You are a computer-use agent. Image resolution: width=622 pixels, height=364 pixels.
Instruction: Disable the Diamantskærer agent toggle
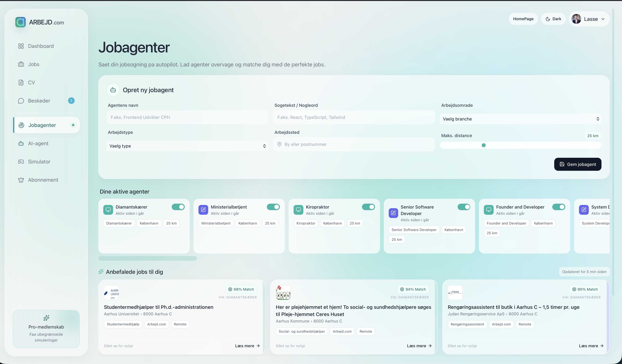click(x=178, y=207)
